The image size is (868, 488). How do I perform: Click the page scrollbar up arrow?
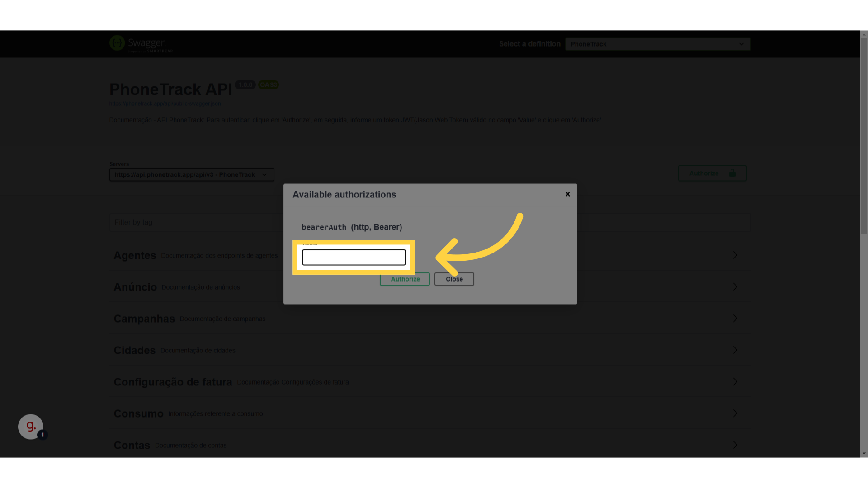tap(864, 34)
